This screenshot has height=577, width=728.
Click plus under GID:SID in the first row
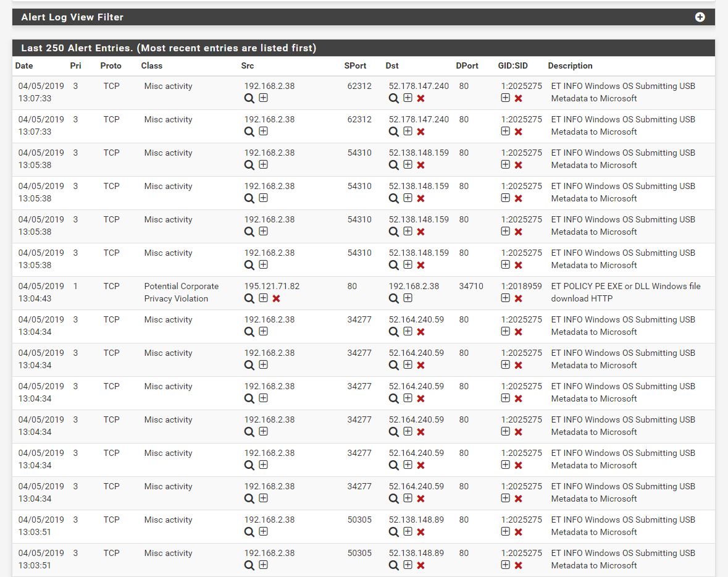click(x=505, y=98)
